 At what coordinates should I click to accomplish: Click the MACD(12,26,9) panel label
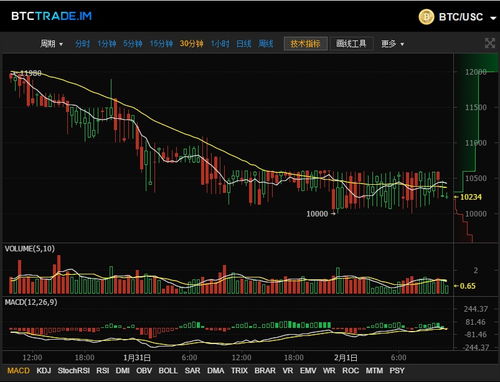click(31, 302)
